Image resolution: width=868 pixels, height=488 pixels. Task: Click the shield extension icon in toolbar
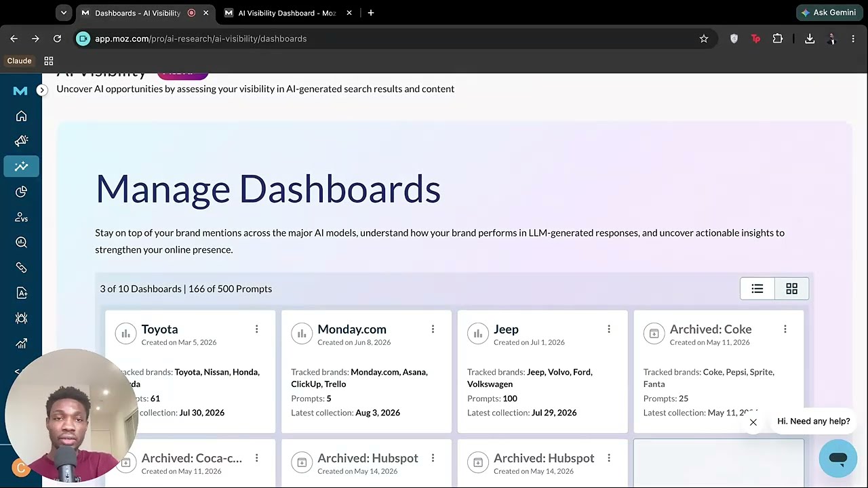[734, 39]
